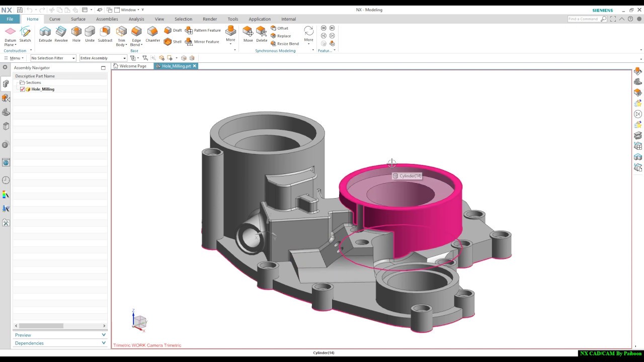Open the File menu
The width and height of the screenshot is (644, 362).
[x=10, y=19]
